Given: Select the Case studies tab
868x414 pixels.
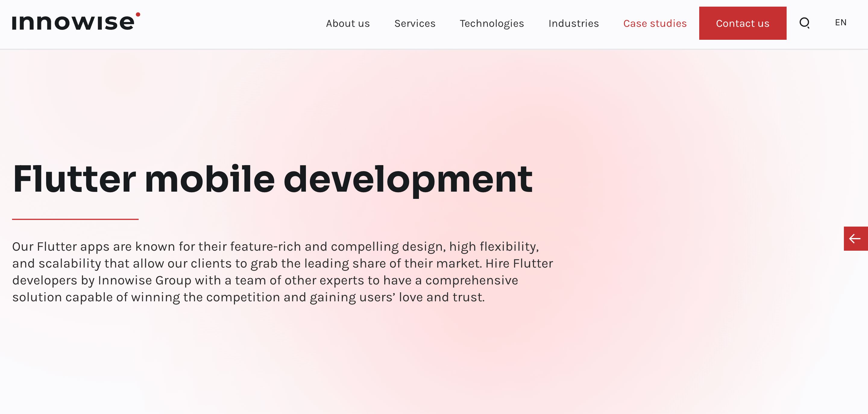Looking at the screenshot, I should pyautogui.click(x=655, y=23).
